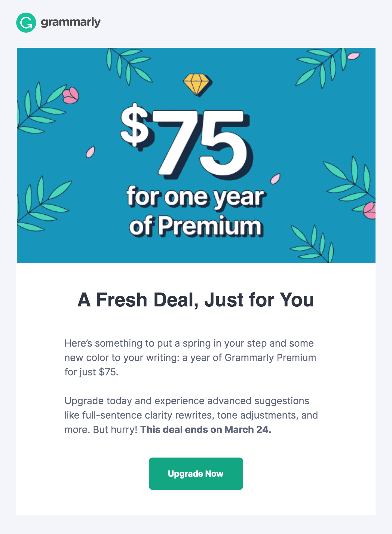
Task: Click the green Grammarly G logo icon
Action: pyautogui.click(x=26, y=22)
